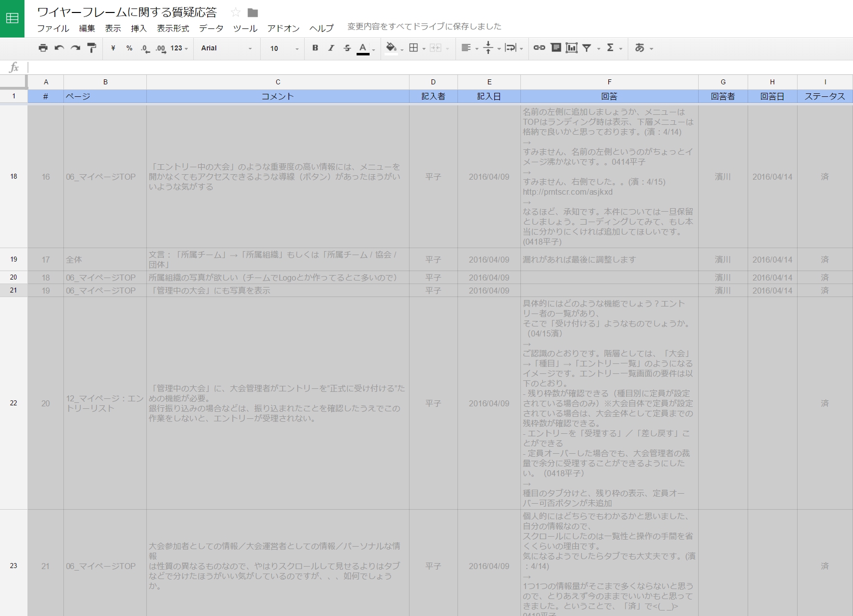Insert a chart
853x616 pixels.
pyautogui.click(x=572, y=48)
